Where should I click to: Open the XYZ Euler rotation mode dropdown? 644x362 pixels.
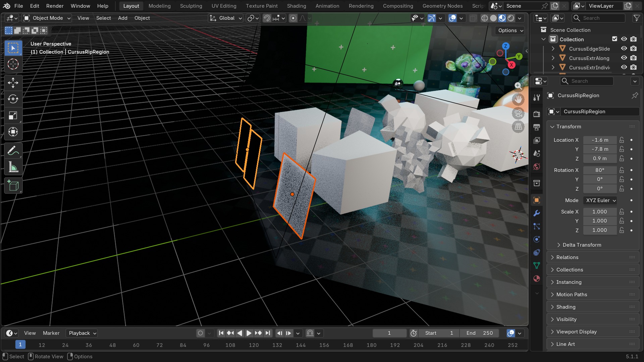coord(600,200)
